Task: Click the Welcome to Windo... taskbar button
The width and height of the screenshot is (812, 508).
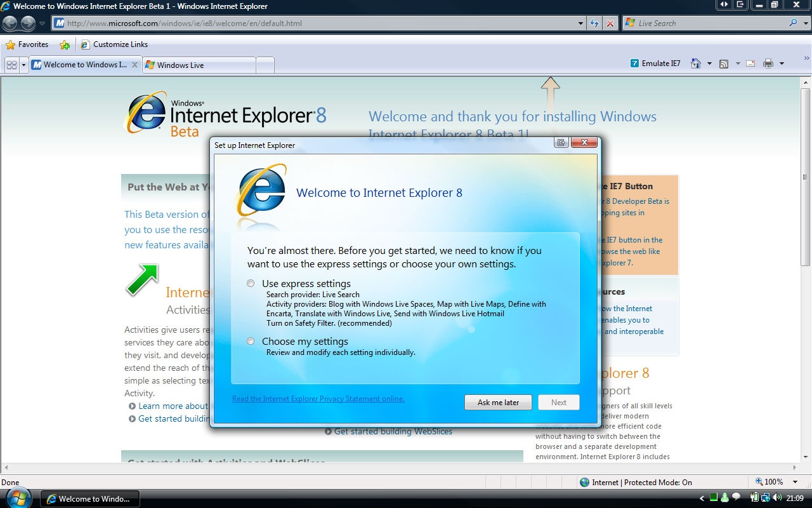Action: (90, 498)
